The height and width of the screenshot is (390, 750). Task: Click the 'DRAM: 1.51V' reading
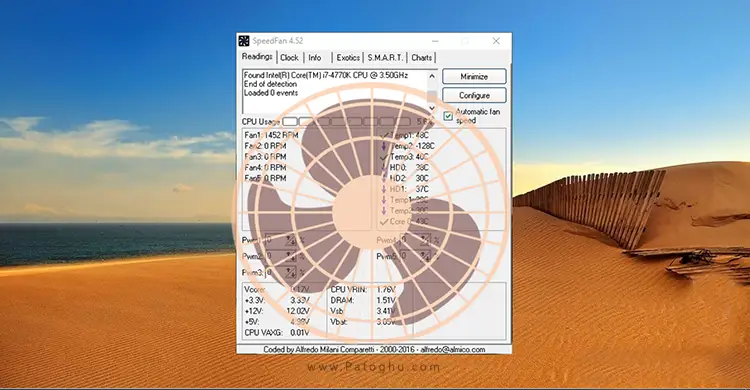pos(363,301)
